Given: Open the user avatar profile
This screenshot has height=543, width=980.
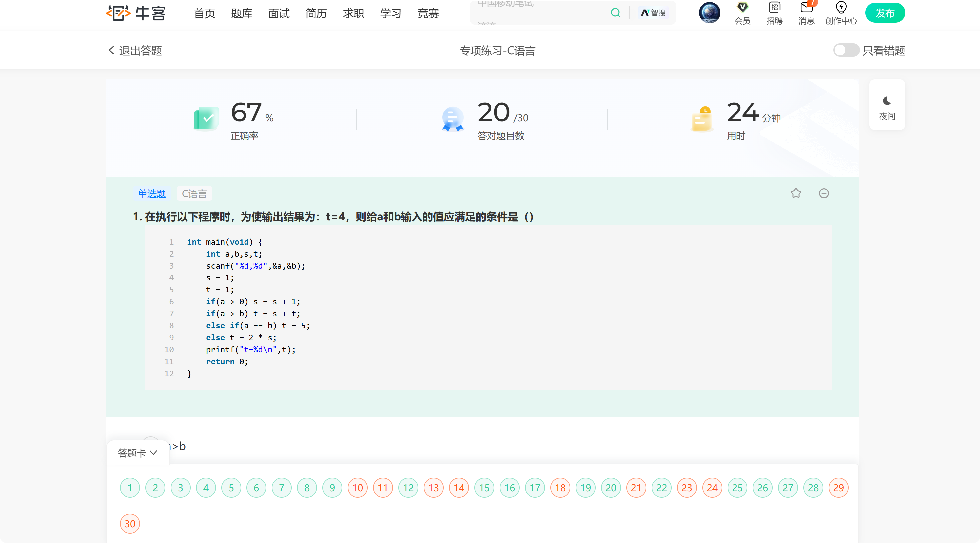Looking at the screenshot, I should point(709,13).
